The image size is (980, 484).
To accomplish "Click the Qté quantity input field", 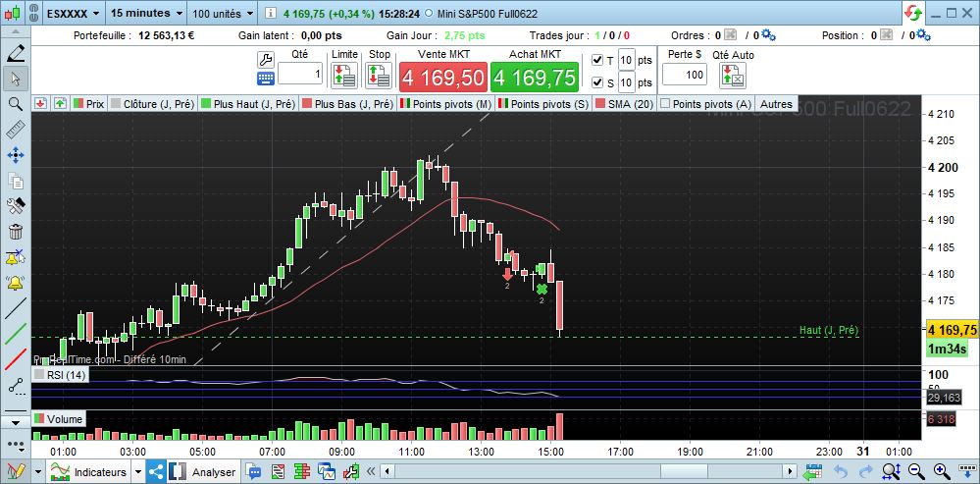I will tap(300, 75).
